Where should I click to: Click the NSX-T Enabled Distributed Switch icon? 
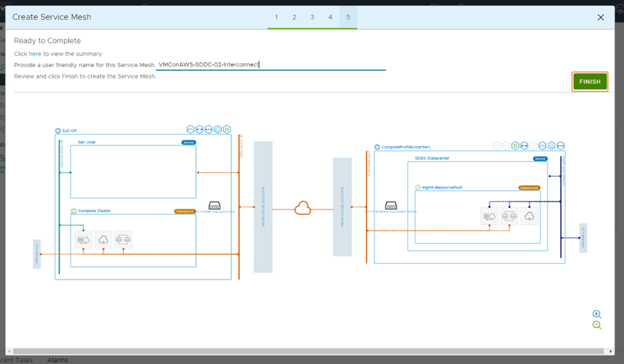[391, 205]
